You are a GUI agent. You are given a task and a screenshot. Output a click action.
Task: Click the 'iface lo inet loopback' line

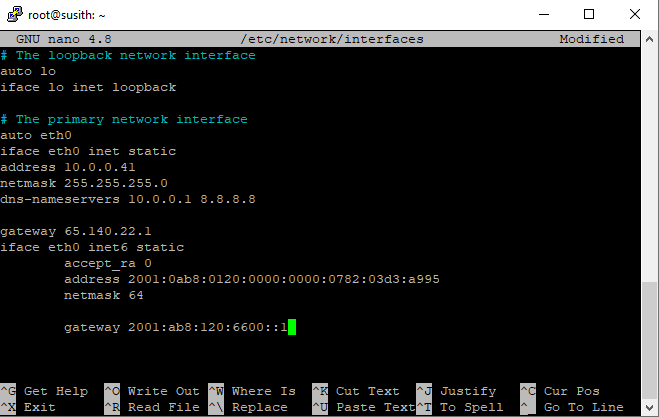coord(88,87)
